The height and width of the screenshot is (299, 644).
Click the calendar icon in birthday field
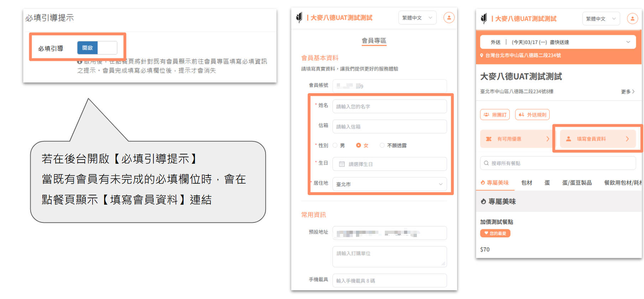click(342, 164)
